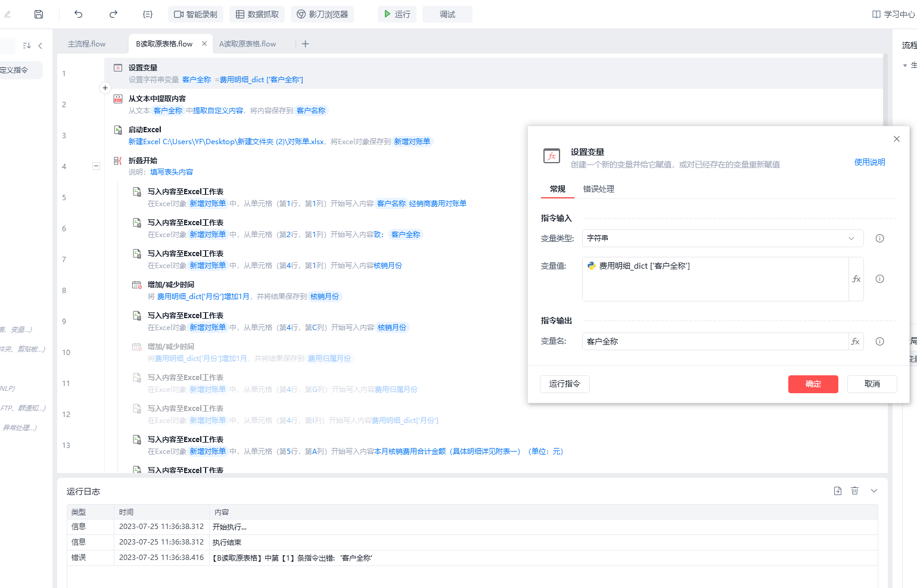The height and width of the screenshot is (588, 917).
Task: Click the info icon beside 变量值
Action: (x=880, y=279)
